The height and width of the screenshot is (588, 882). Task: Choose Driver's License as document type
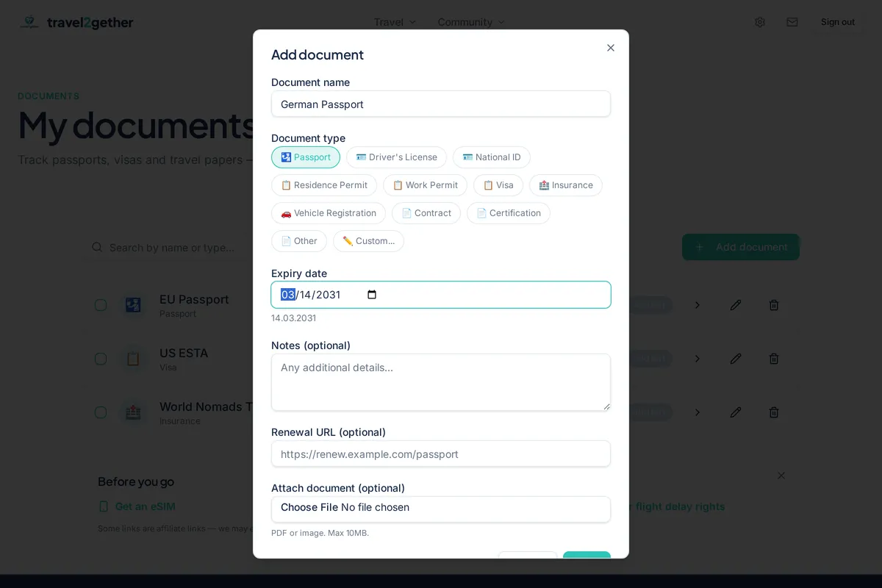pyautogui.click(x=396, y=157)
